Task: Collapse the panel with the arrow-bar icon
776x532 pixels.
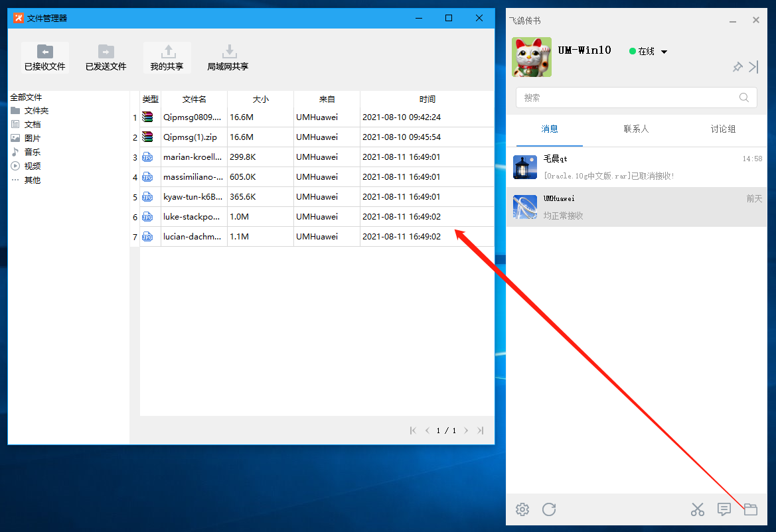Action: pyautogui.click(x=753, y=67)
